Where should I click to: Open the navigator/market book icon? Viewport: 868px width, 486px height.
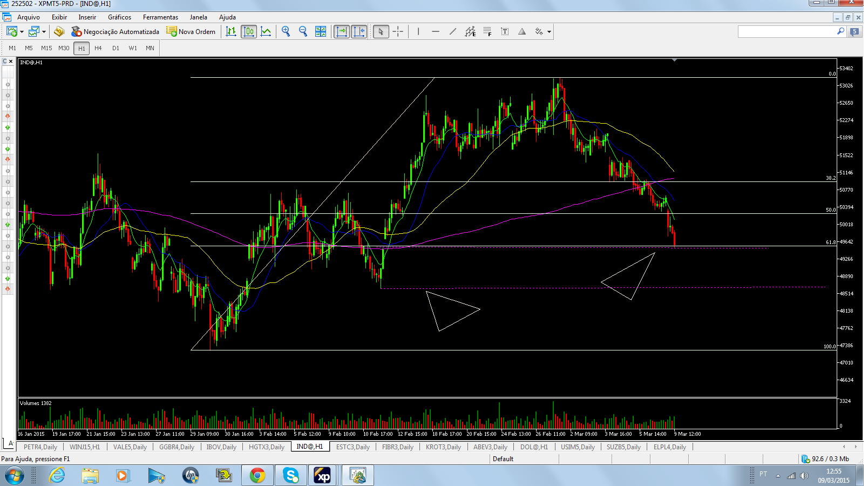click(59, 32)
